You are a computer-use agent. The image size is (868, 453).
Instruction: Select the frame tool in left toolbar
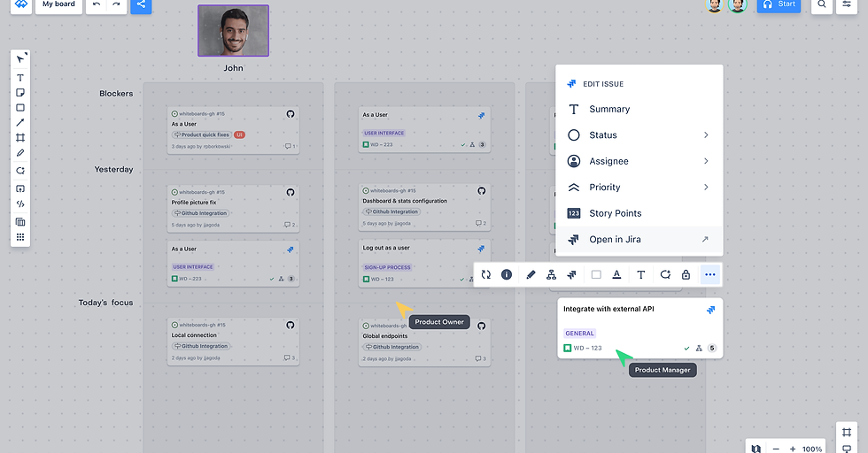(20, 138)
